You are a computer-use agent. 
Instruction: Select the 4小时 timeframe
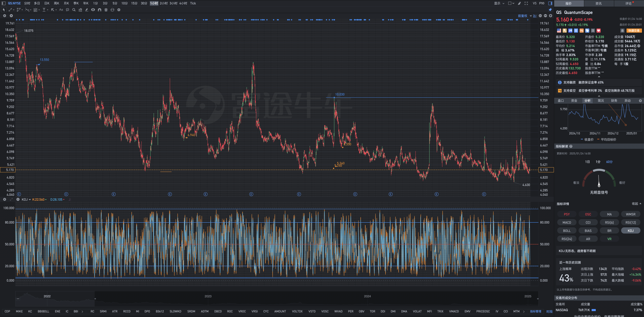coord(183,3)
